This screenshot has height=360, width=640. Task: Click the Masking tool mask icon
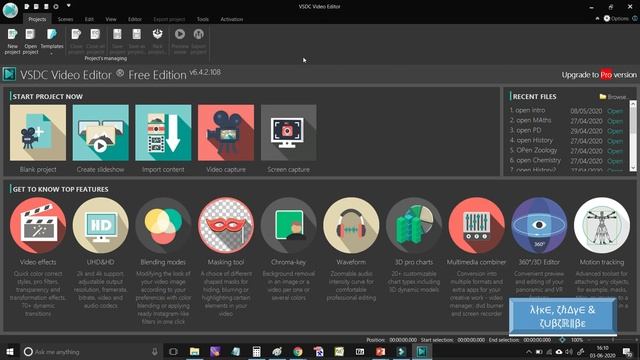pyautogui.click(x=226, y=225)
